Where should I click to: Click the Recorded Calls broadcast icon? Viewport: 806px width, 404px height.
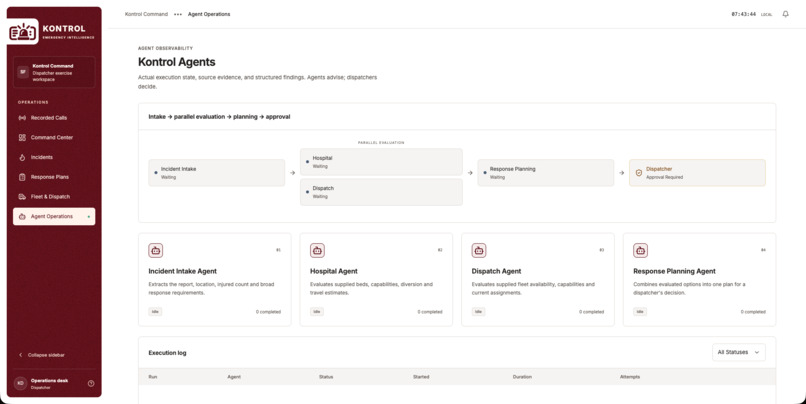point(22,118)
